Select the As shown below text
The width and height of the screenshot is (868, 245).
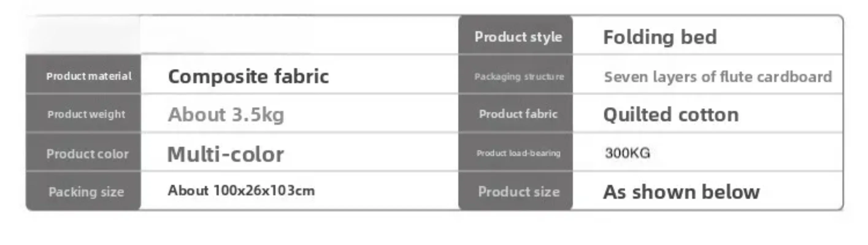681,192
